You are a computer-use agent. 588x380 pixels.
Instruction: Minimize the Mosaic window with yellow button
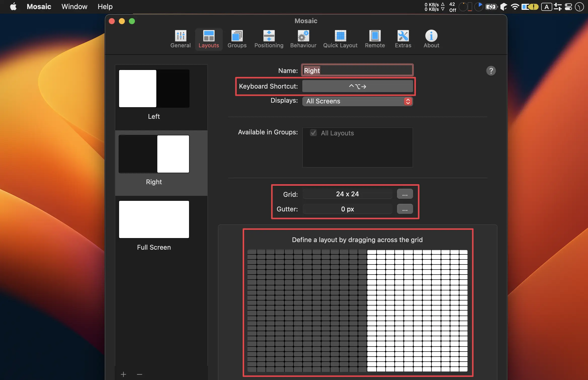tap(122, 21)
